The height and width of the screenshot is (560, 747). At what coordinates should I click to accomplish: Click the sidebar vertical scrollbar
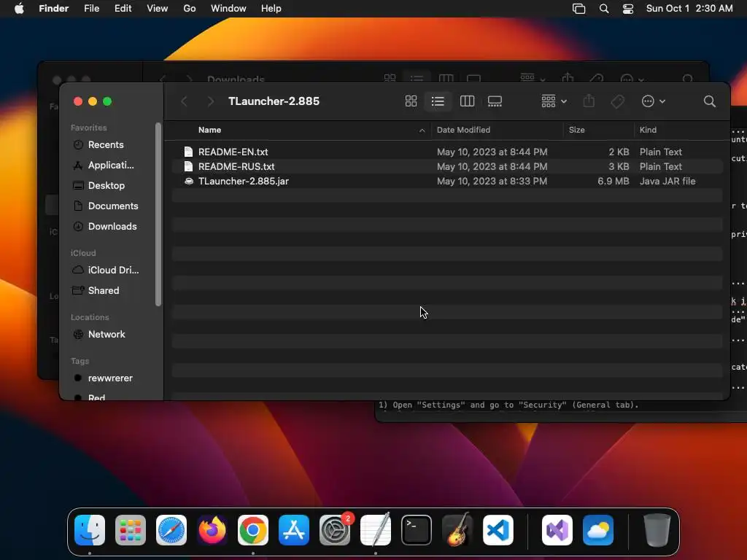point(158,214)
